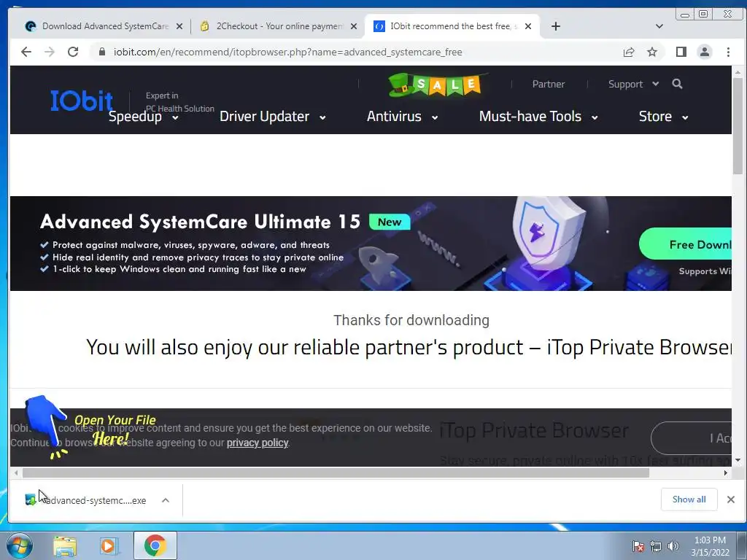The image size is (747, 560).
Task: Close the IObit recommend tab
Action: tap(528, 26)
